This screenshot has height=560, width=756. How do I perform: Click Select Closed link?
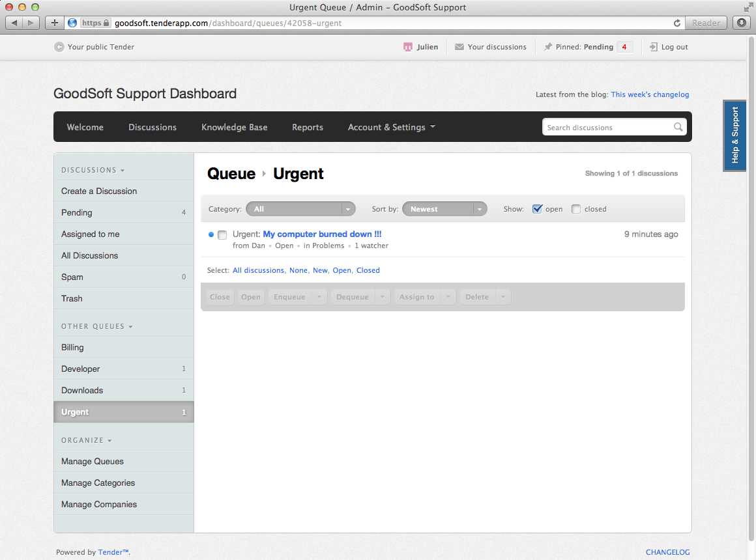(368, 270)
